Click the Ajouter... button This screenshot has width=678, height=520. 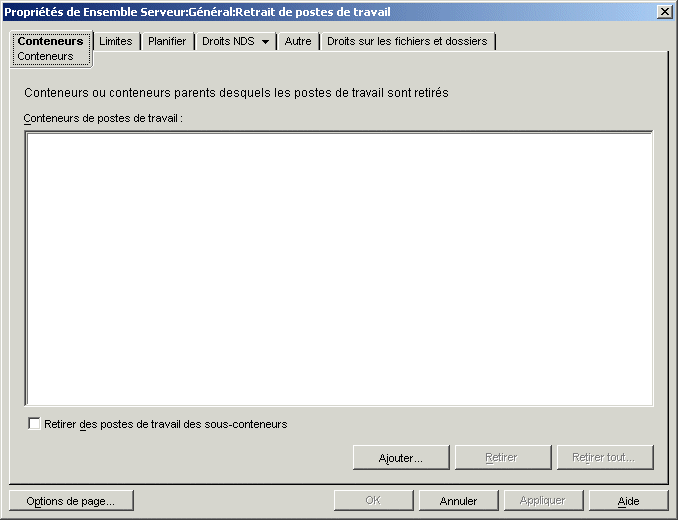tap(401, 457)
